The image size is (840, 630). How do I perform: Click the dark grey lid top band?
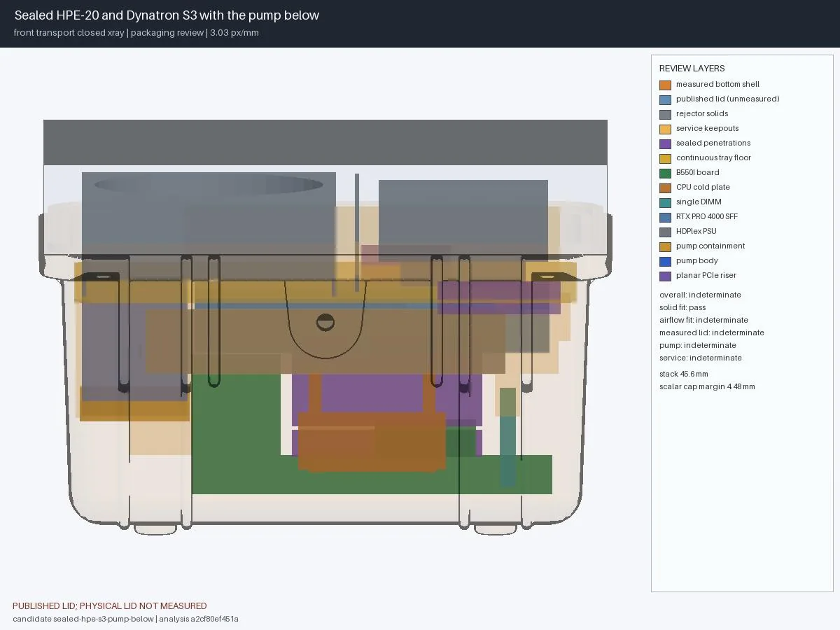coord(325,142)
